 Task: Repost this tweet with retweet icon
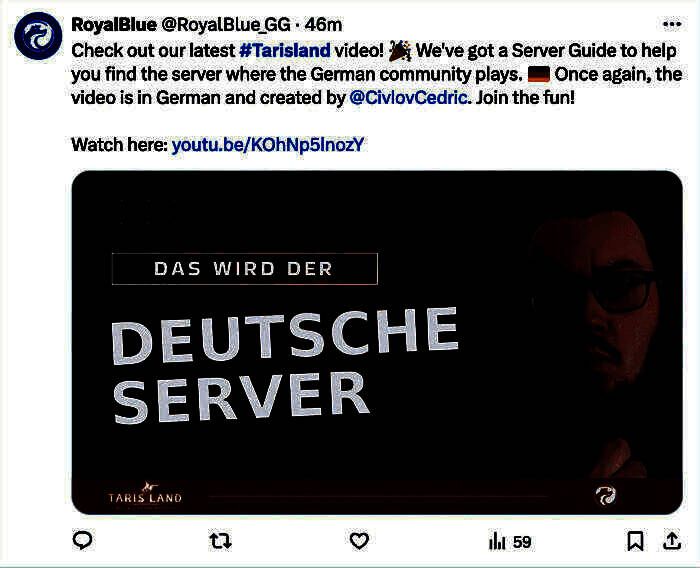pos(221,541)
